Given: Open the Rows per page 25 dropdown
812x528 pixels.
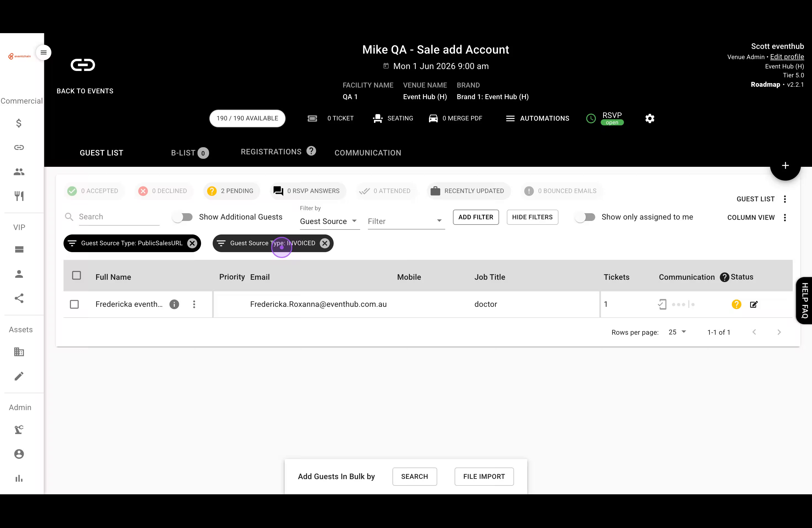Looking at the screenshot, I should click(x=677, y=332).
